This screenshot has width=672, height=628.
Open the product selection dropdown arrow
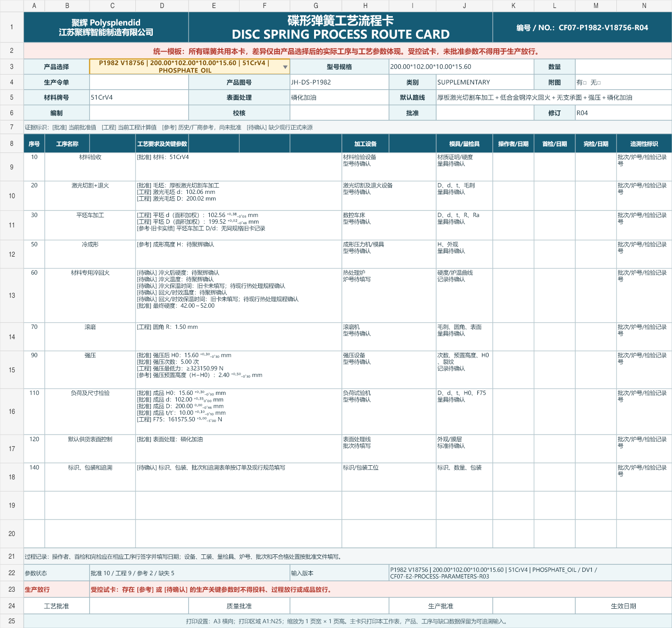coord(285,67)
